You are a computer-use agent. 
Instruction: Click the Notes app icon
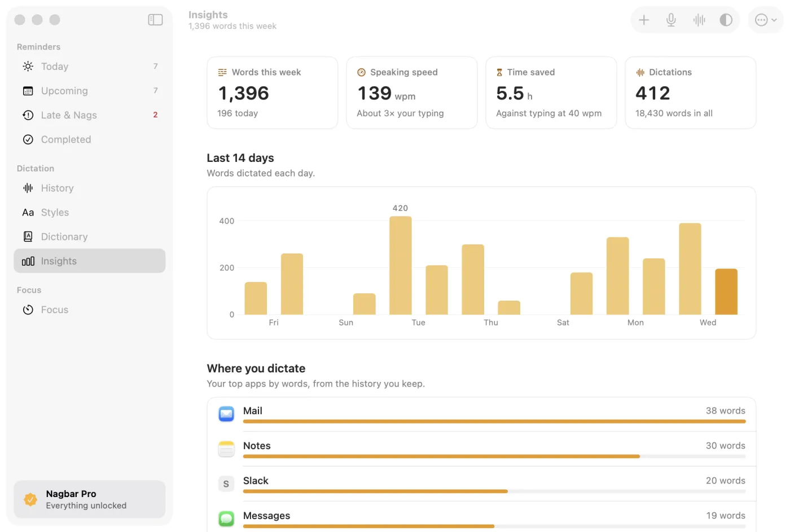(226, 449)
